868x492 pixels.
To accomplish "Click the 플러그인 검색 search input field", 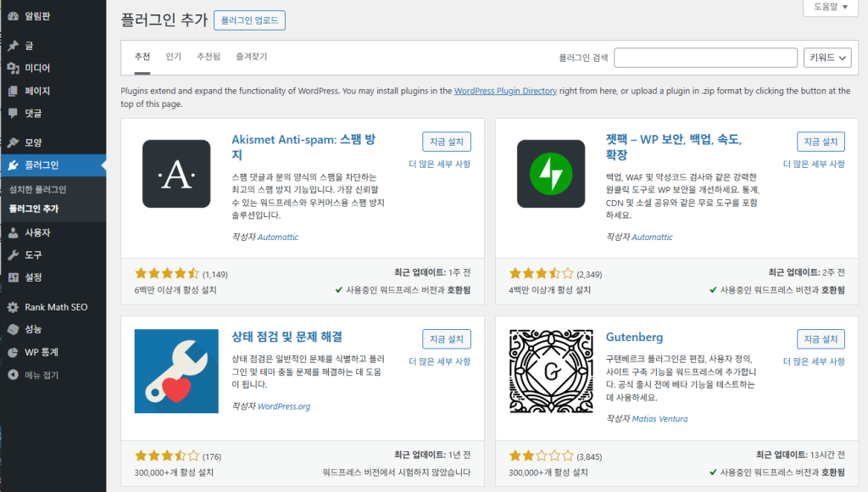I will (705, 58).
